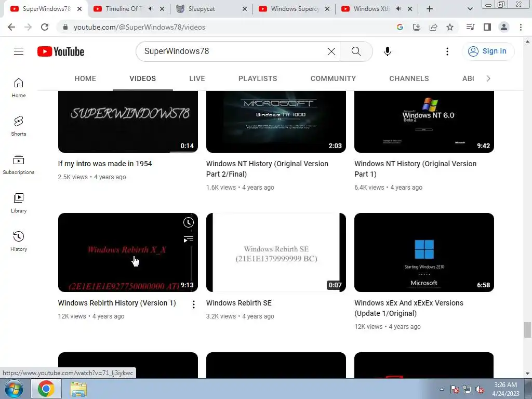This screenshot has height=399, width=532.
Task: Open History in sidebar
Action: (x=19, y=241)
